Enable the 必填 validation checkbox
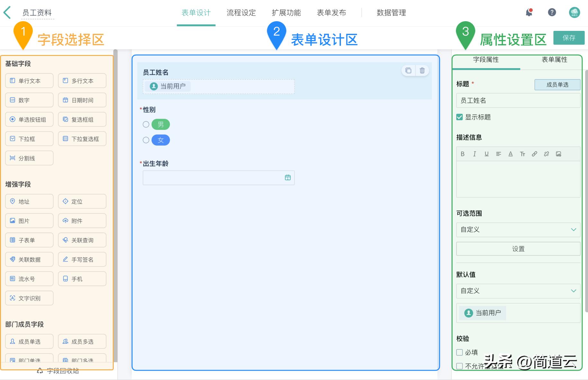 (x=459, y=352)
